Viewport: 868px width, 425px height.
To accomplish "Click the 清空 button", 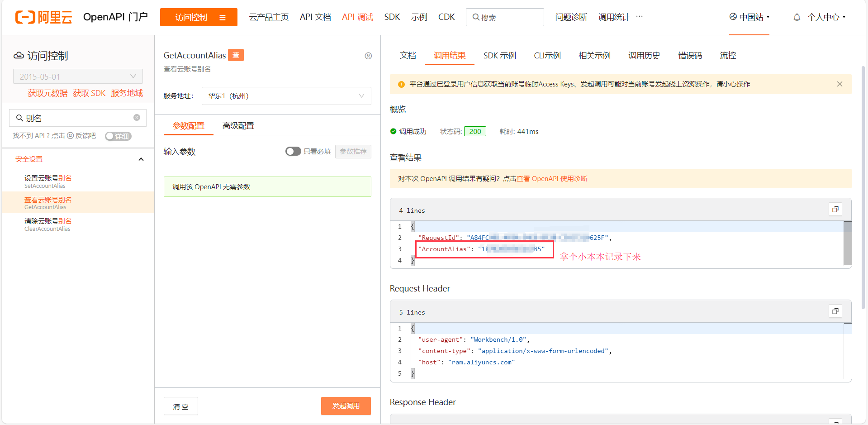I will [x=181, y=406].
